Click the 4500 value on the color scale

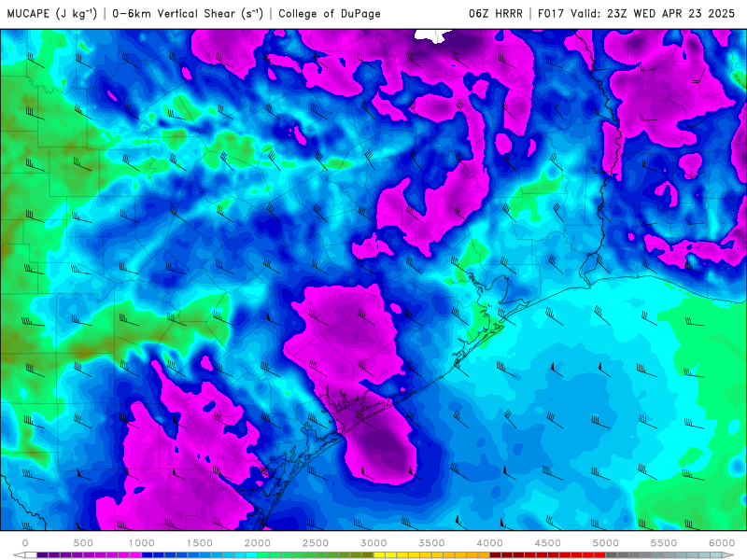pos(548,543)
